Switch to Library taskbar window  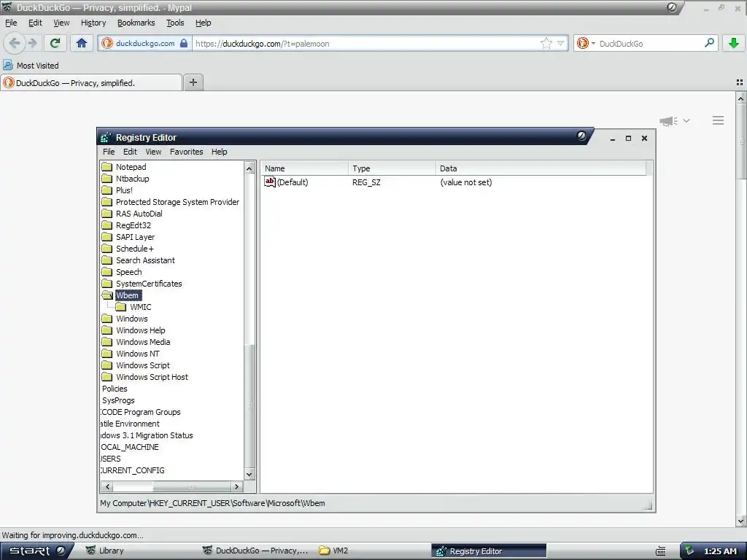pos(105,551)
